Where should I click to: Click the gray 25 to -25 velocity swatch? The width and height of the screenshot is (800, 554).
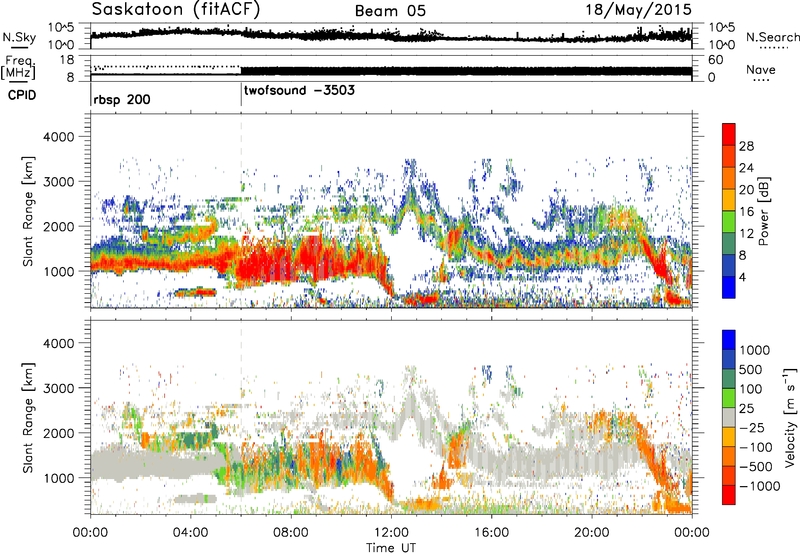(729, 417)
